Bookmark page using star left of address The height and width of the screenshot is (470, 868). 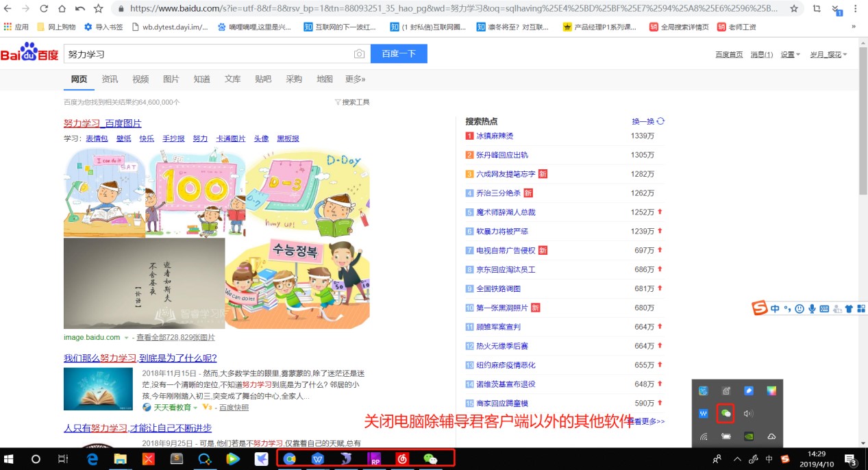coord(99,9)
